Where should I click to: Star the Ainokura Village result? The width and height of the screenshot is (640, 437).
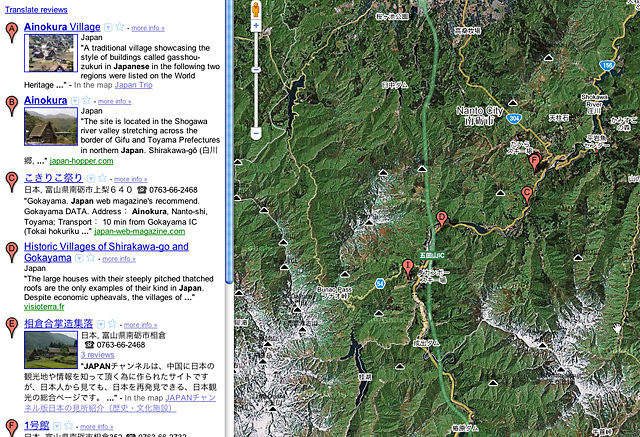pos(120,26)
